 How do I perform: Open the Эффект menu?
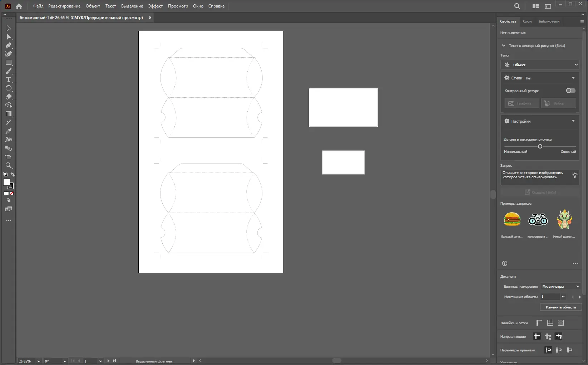click(155, 6)
